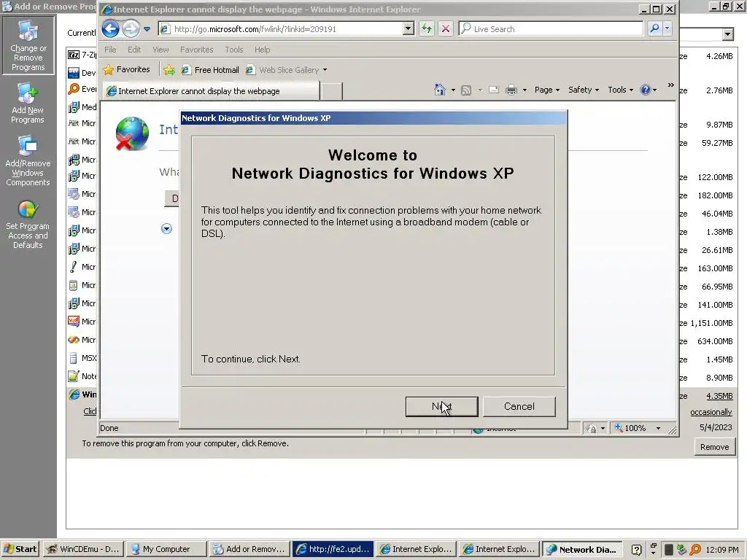Cancel the Network Diagnostics wizard
The image size is (747, 560).
point(519,407)
